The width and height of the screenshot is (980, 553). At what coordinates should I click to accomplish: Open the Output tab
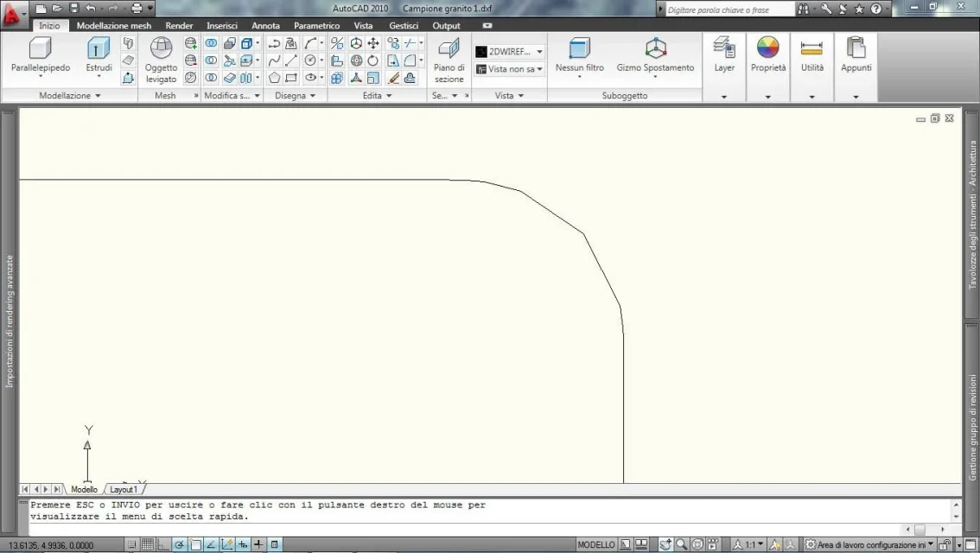pyautogui.click(x=446, y=26)
